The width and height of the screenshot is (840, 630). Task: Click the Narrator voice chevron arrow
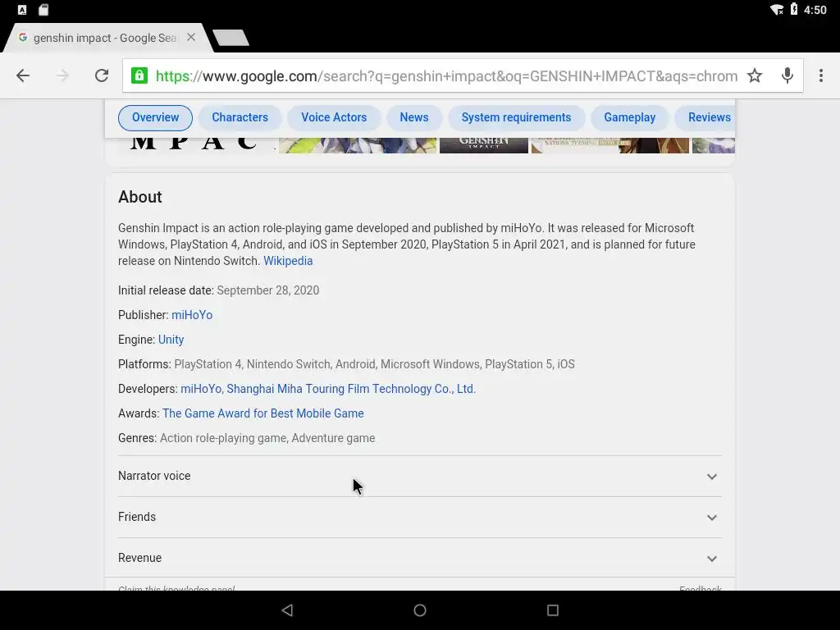[712, 477]
